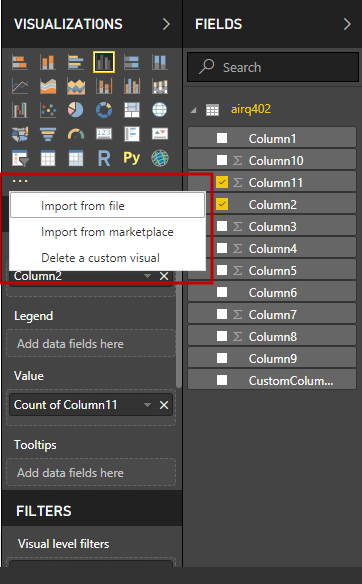Select Line and clustered column chart visual
Image resolution: width=362 pixels, height=584 pixels.
click(x=131, y=86)
